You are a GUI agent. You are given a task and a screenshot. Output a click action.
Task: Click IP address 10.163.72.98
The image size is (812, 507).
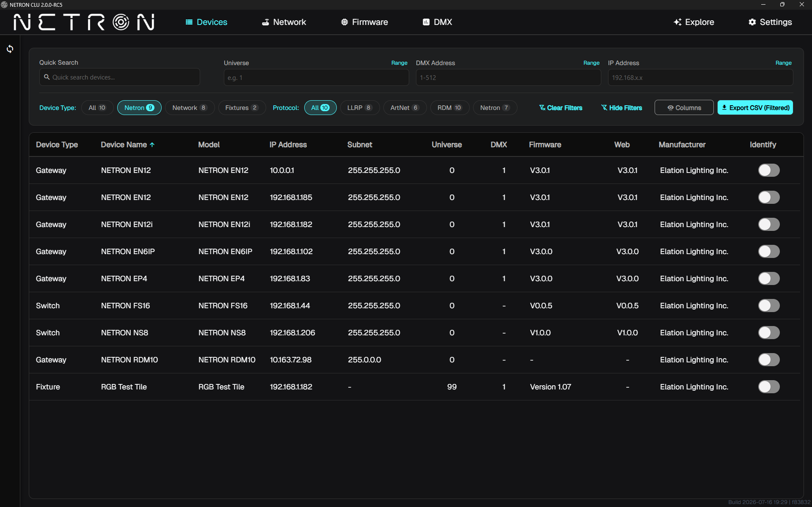point(291,360)
